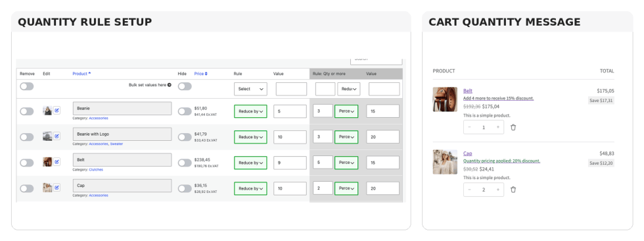
Task: Open the Belt product link in cart
Action: pos(468,91)
